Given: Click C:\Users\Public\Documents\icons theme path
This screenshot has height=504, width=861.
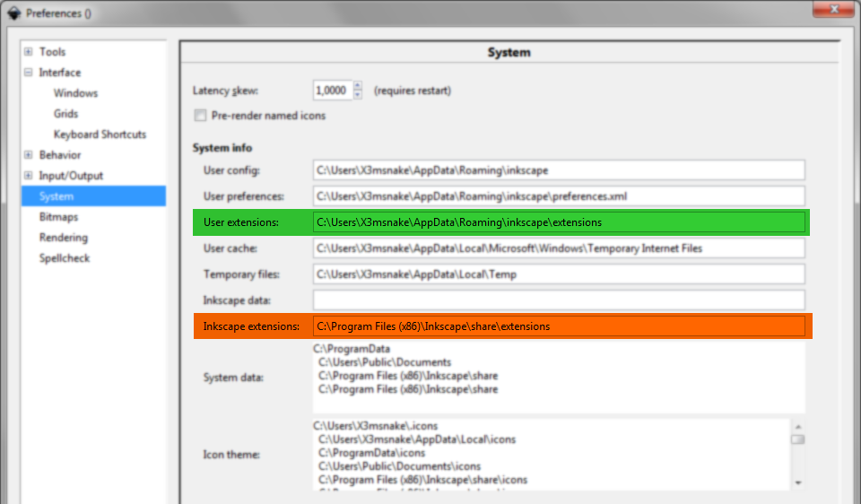Looking at the screenshot, I should coord(399,466).
